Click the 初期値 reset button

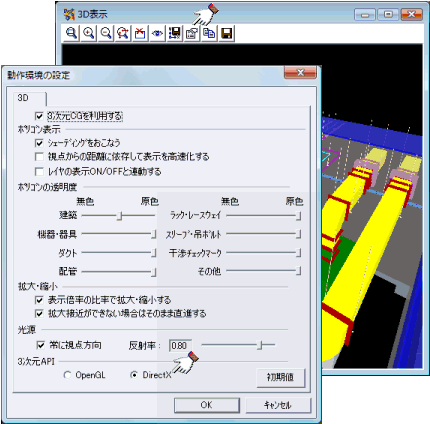click(281, 377)
